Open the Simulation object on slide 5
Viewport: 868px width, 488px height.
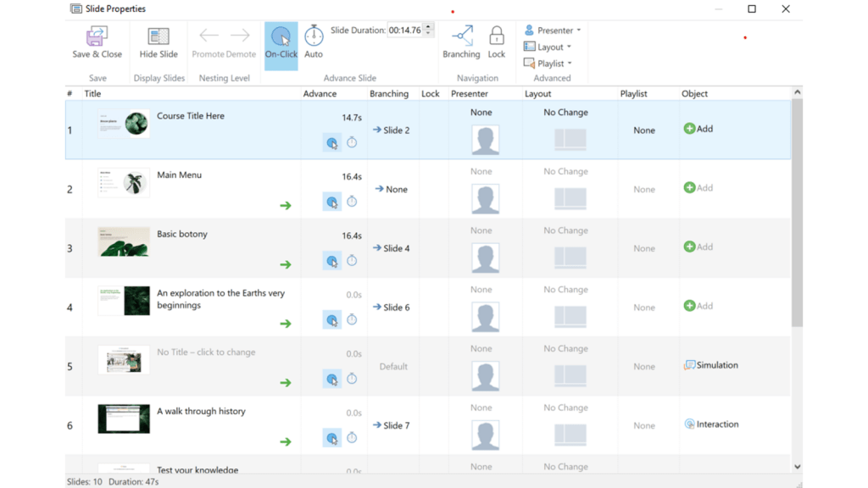tap(710, 364)
